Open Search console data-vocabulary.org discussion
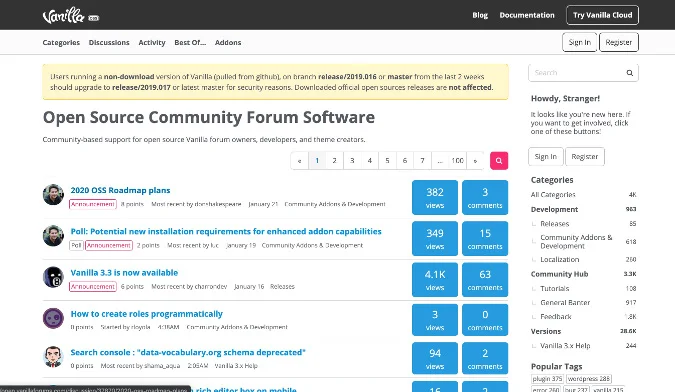This screenshot has height=392, width=675. [x=188, y=352]
